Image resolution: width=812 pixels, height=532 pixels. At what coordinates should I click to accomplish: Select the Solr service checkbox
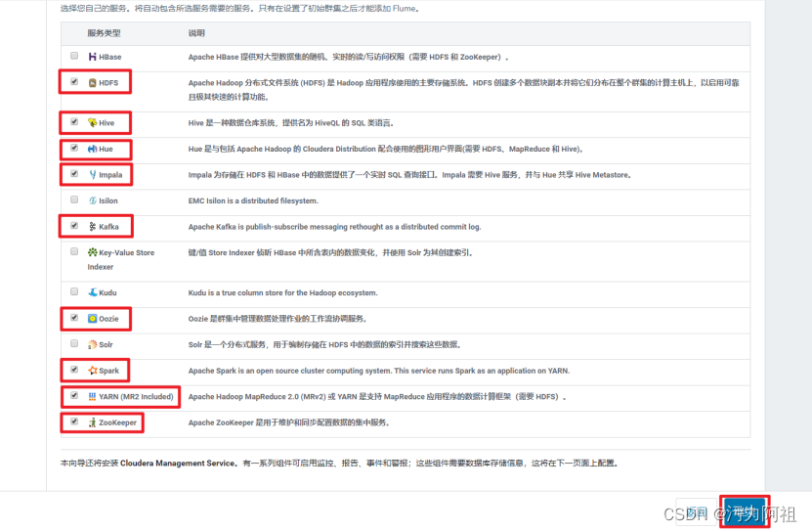[x=74, y=343]
